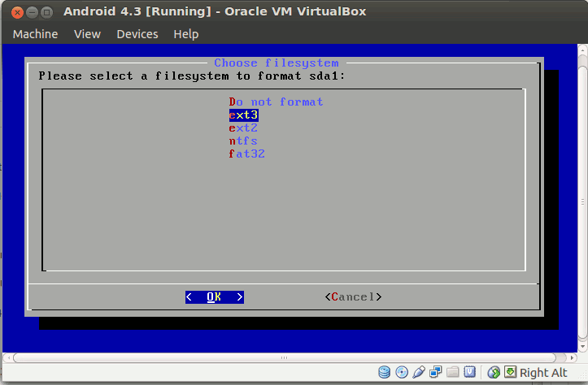The height and width of the screenshot is (385, 588).
Task: Open the Help menu
Action: 185,34
